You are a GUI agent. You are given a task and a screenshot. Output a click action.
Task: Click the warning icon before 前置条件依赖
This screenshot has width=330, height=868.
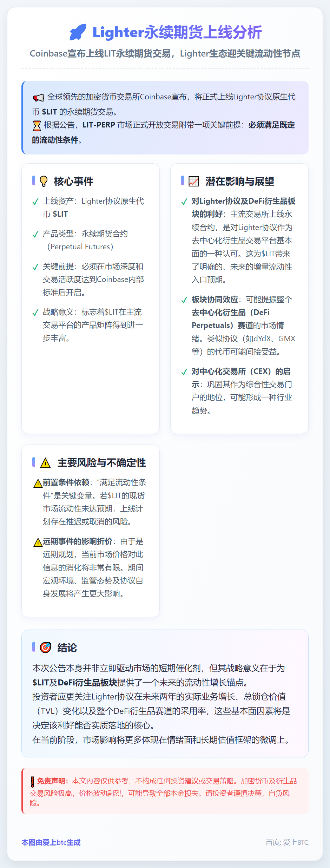[x=38, y=484]
